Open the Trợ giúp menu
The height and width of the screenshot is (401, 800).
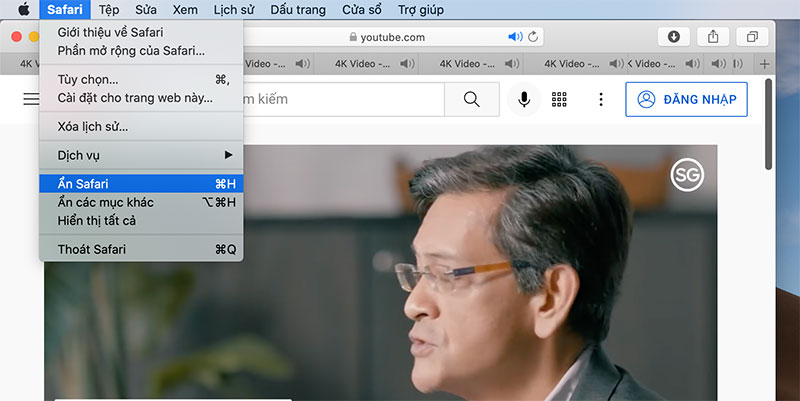point(421,9)
